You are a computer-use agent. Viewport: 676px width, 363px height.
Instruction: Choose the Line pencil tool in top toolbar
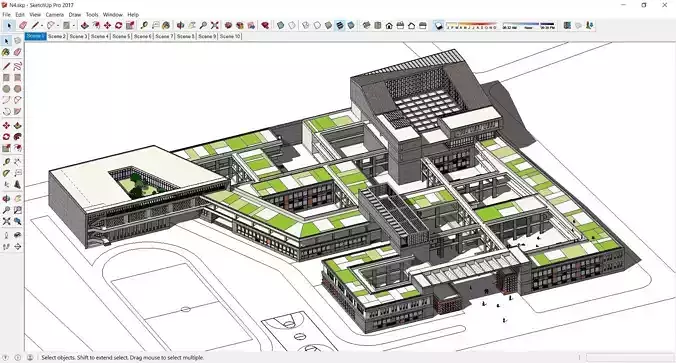click(x=35, y=25)
